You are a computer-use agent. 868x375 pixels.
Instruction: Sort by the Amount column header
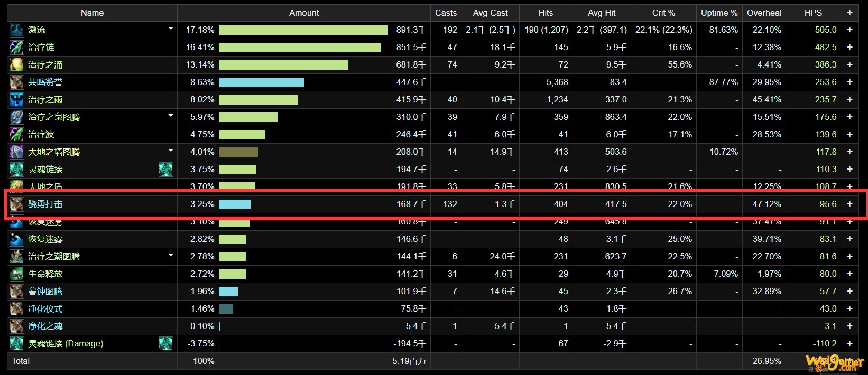(x=304, y=13)
